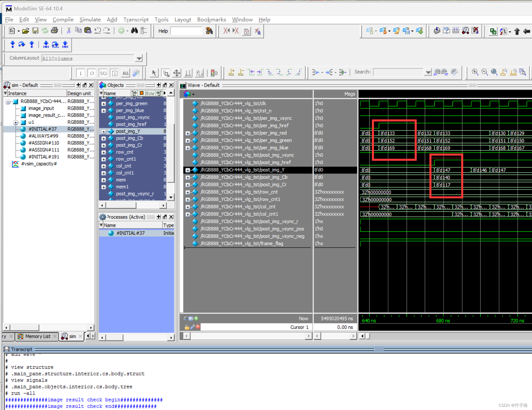Click the Cut toolbar icon
The width and height of the screenshot is (532, 410).
[68, 31]
